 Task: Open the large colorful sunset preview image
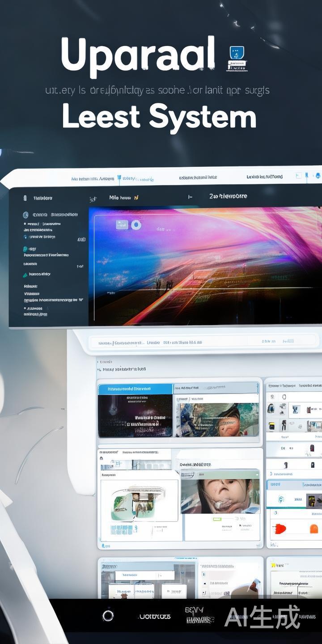point(205,266)
